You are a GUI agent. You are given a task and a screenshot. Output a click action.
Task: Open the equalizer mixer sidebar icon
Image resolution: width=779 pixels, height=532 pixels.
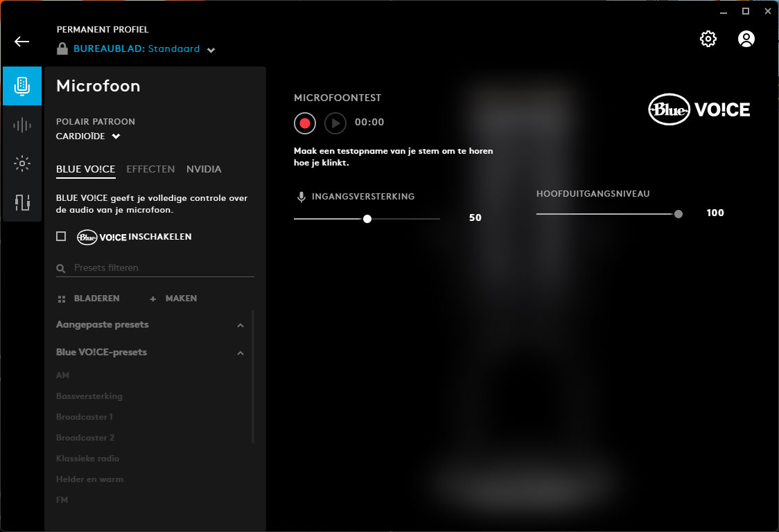pyautogui.click(x=22, y=202)
